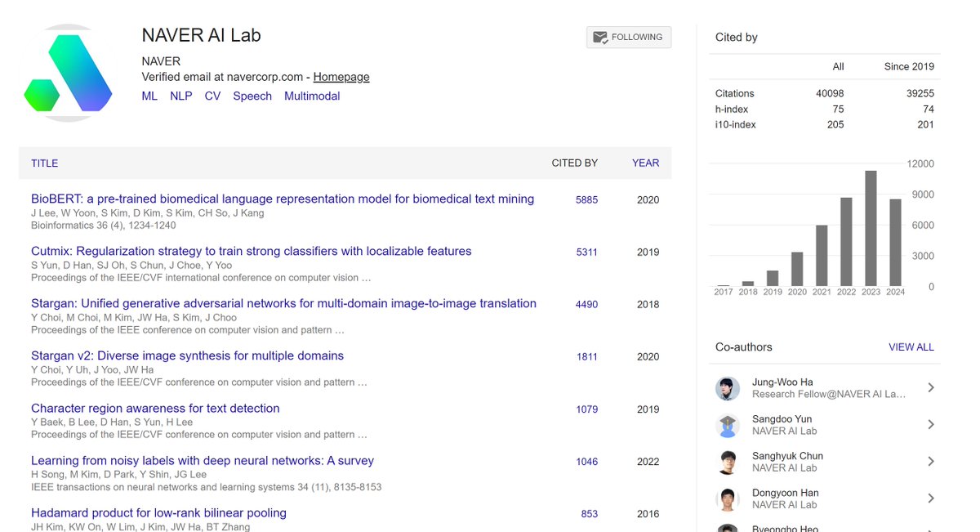The width and height of the screenshot is (980, 532).
Task: Sort publications by YEAR column
Action: (x=645, y=163)
